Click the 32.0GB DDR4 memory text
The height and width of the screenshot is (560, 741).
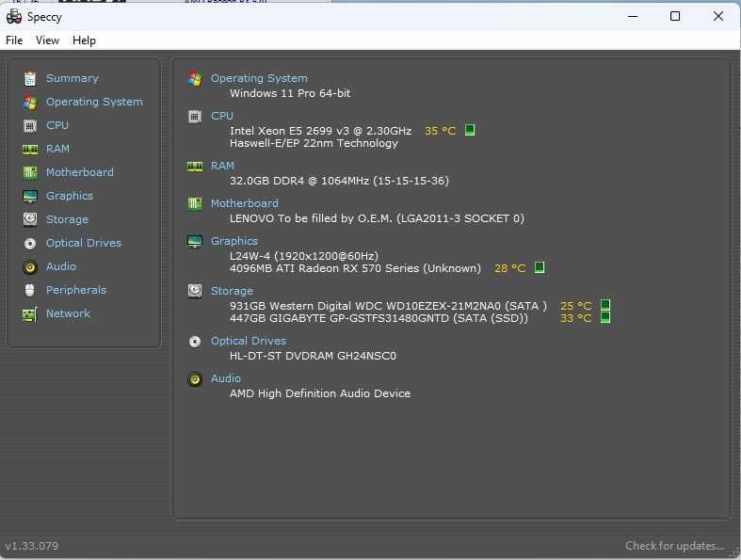click(x=339, y=181)
